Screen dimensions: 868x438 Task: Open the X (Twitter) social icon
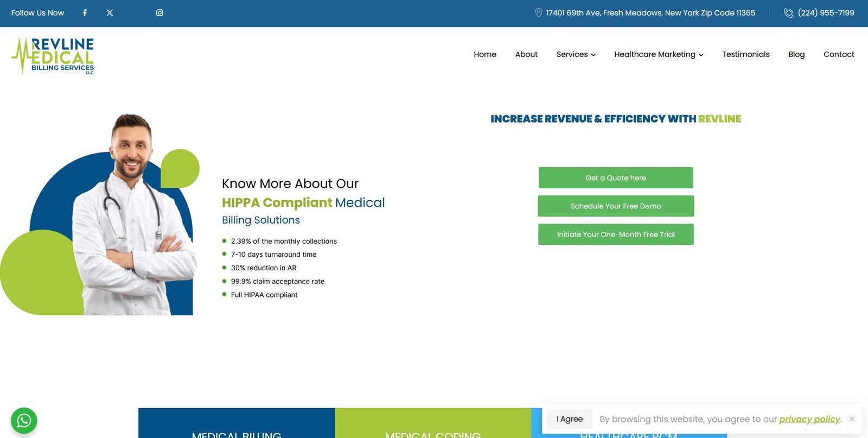point(110,13)
